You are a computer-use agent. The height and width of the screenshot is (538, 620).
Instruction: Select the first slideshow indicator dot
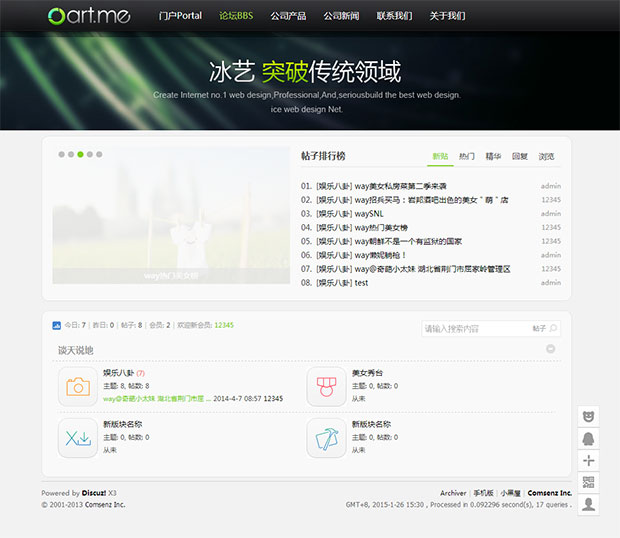(61, 155)
